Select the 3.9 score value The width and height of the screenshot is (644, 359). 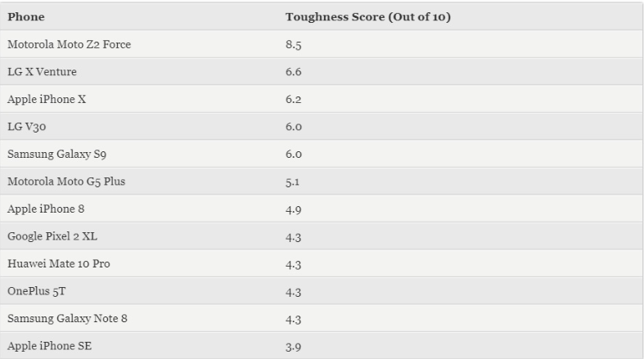click(x=293, y=346)
